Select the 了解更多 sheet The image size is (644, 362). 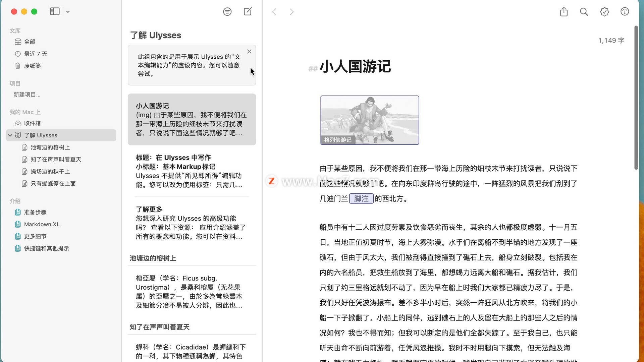pos(192,223)
